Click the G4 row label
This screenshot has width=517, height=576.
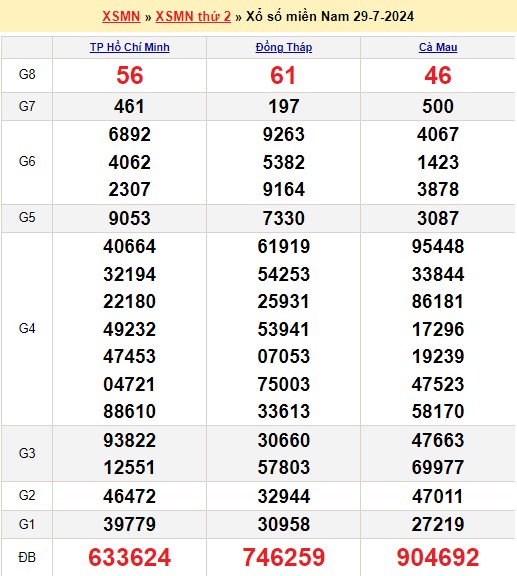click(x=27, y=328)
